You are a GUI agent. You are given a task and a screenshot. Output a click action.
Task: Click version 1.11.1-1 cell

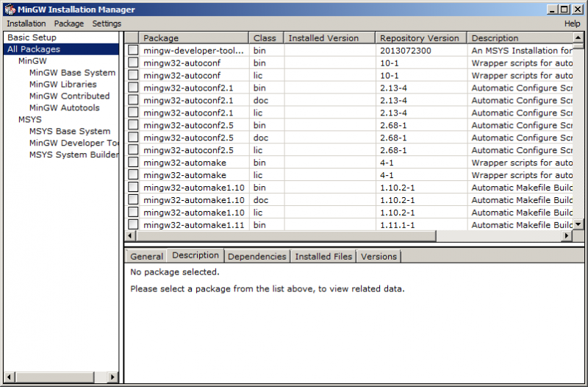point(397,225)
